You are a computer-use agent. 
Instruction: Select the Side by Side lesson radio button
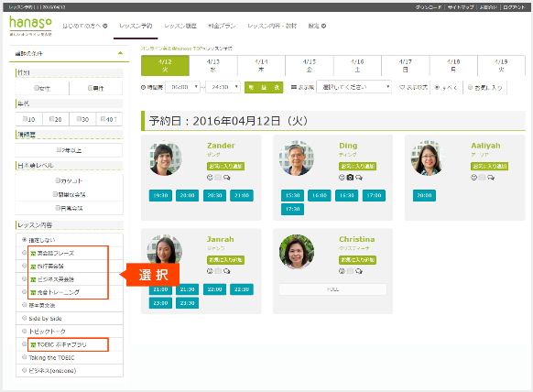[24, 318]
